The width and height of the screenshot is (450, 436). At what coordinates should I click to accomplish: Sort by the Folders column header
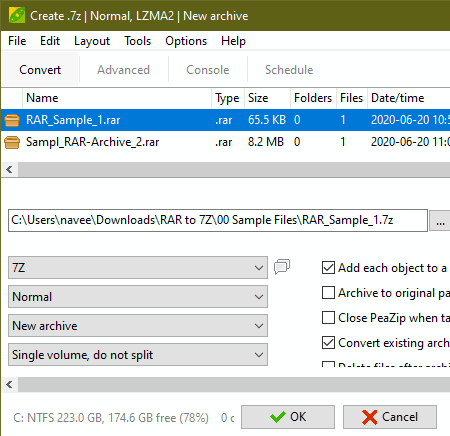coord(313,98)
